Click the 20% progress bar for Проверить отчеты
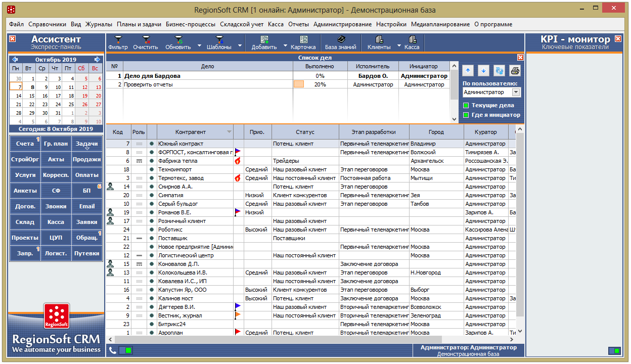631x364 pixels. [299, 84]
